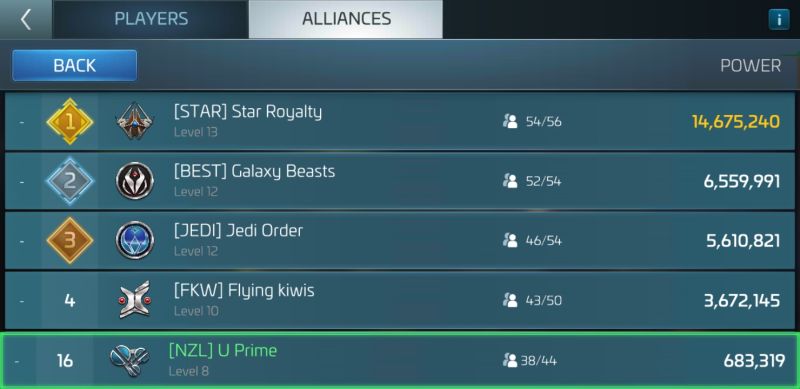Open the info icon in top corner
800x389 pixels.
pos(779,20)
